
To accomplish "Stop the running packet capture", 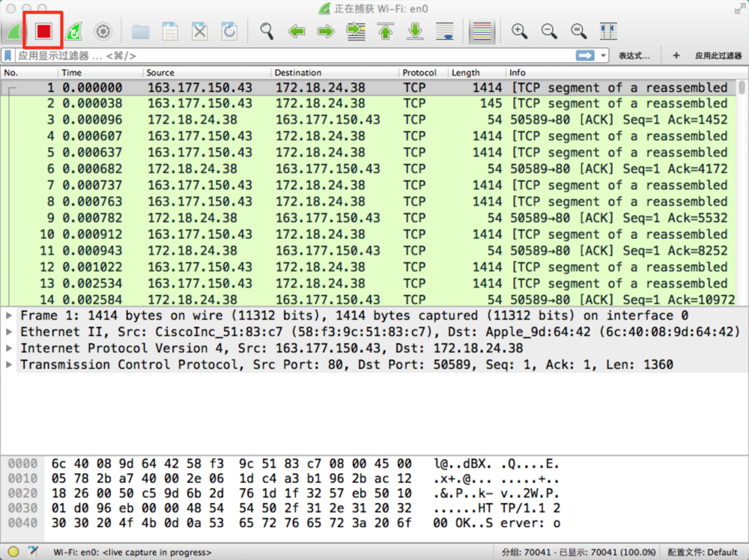I will (x=43, y=31).
